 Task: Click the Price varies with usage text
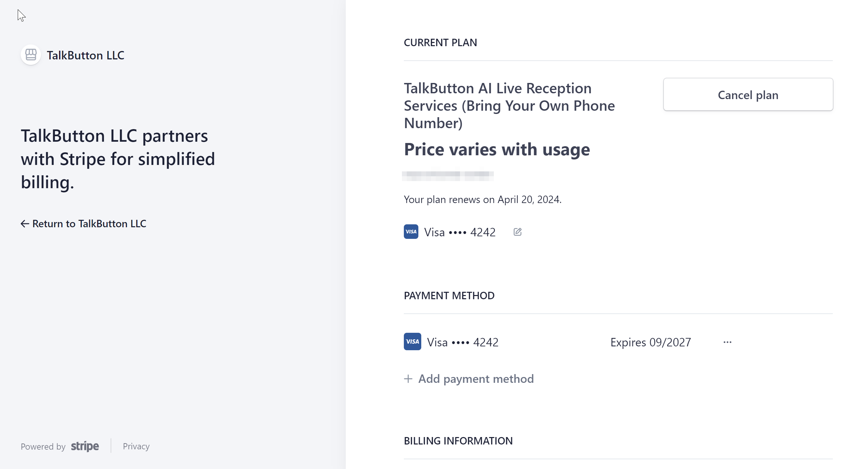coord(497,149)
